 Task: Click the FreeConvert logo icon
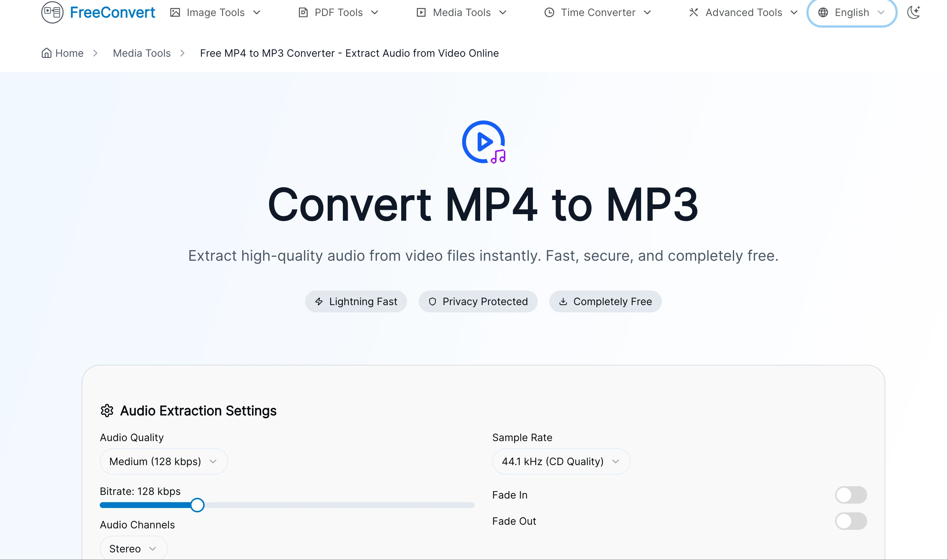(52, 12)
